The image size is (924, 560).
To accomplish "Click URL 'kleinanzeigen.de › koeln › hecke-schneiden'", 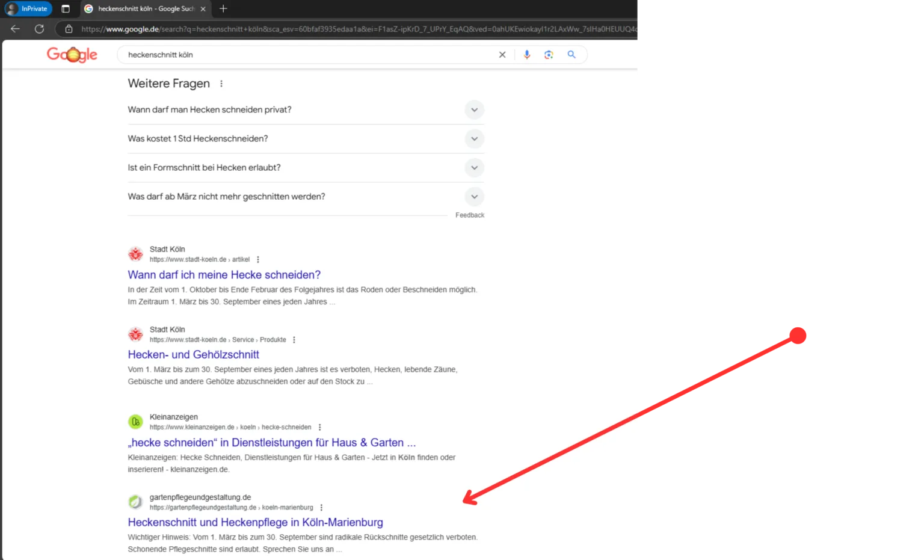I will pyautogui.click(x=230, y=427).
